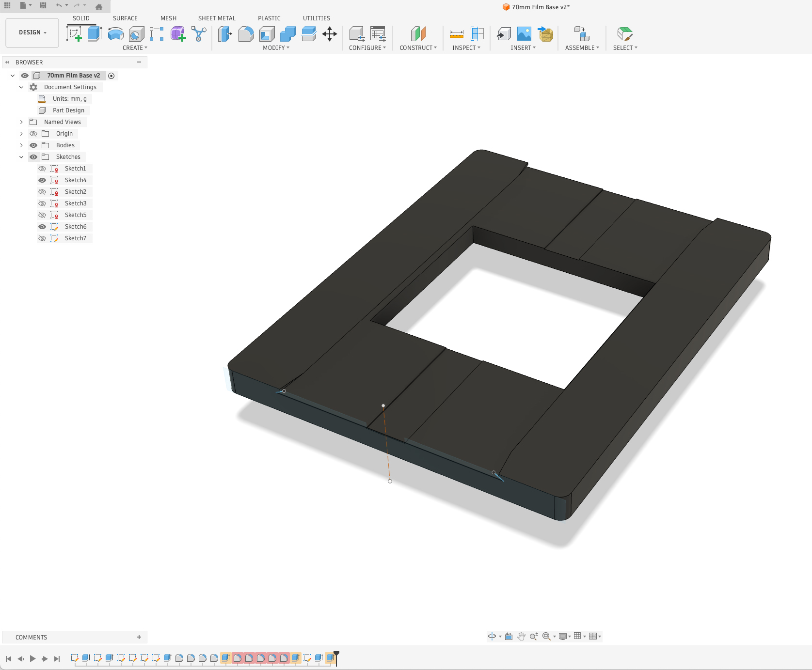Expand the Named Views folder
The width and height of the screenshot is (812, 670).
coord(21,122)
